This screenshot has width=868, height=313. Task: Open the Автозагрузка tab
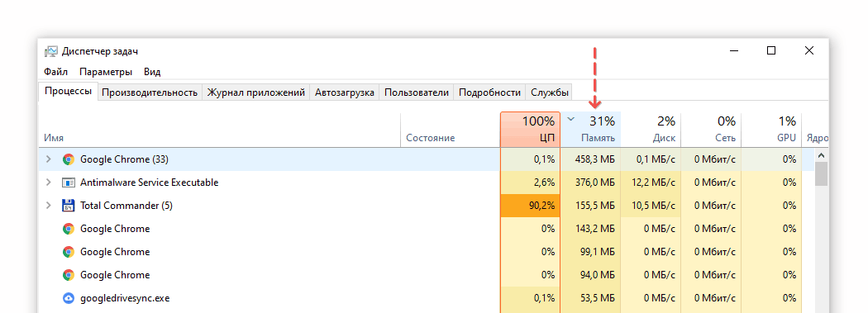click(x=345, y=92)
